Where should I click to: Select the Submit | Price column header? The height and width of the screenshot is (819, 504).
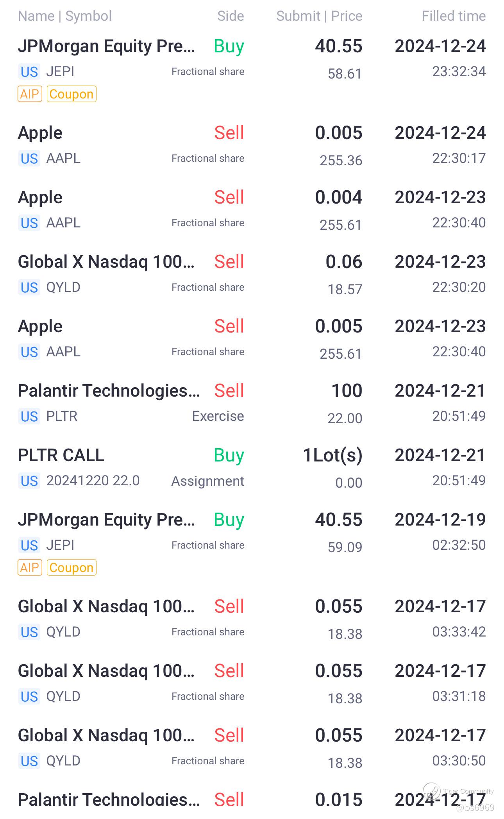coord(319,16)
